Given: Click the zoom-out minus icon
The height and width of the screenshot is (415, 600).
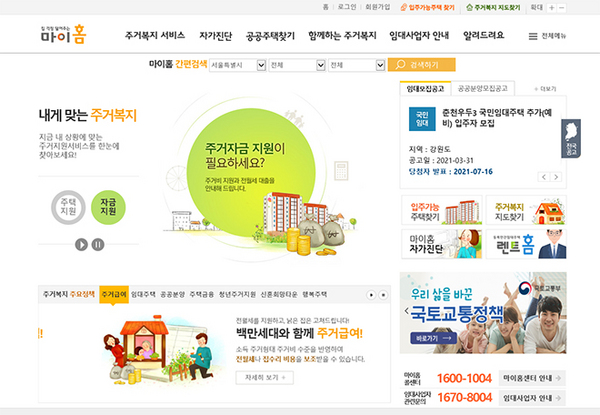Looking at the screenshot, I should click(561, 8).
